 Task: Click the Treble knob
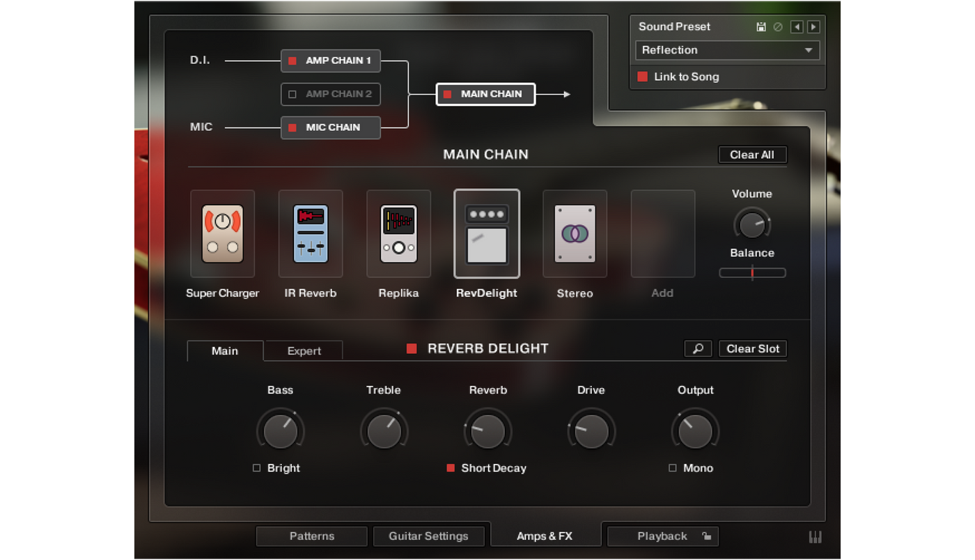coord(384,431)
